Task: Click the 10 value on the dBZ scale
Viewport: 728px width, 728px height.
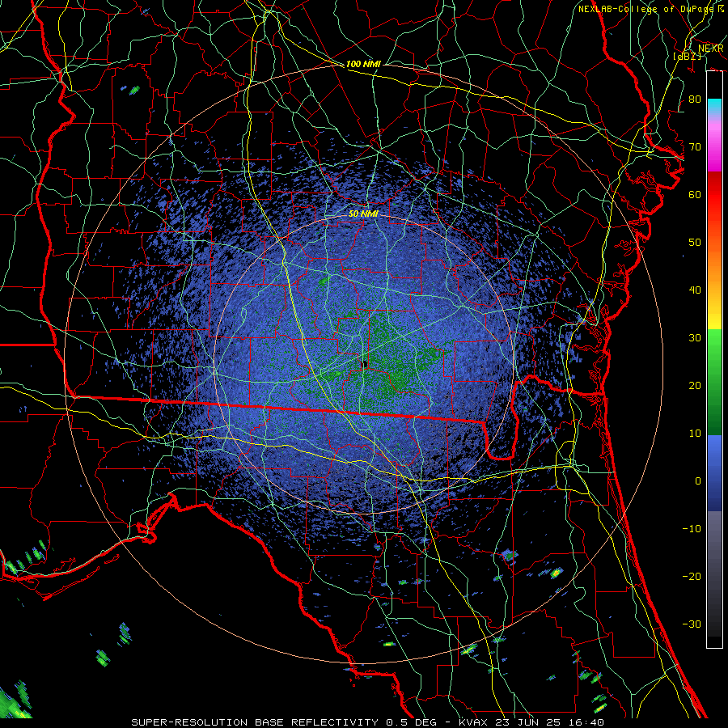Action: pos(695,434)
